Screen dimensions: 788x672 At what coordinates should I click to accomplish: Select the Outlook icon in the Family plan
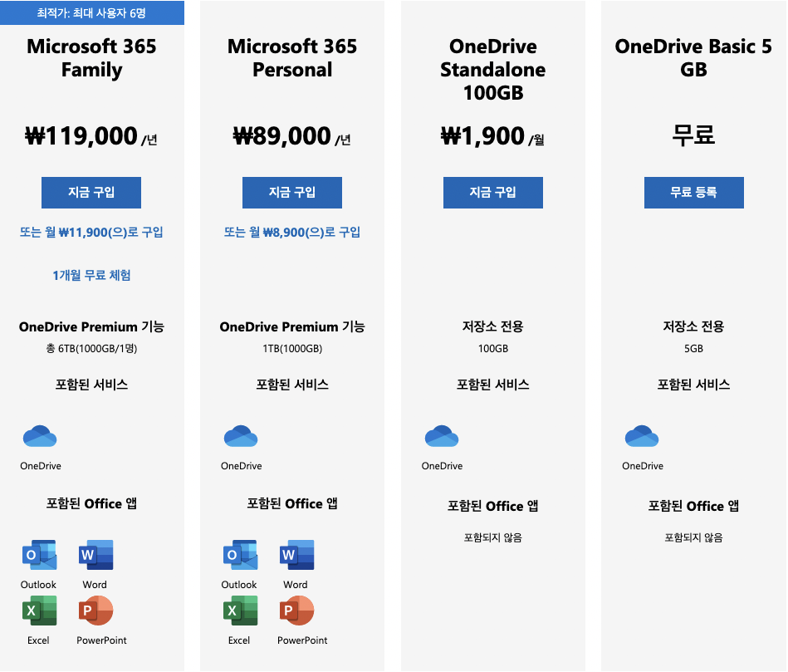coord(40,555)
